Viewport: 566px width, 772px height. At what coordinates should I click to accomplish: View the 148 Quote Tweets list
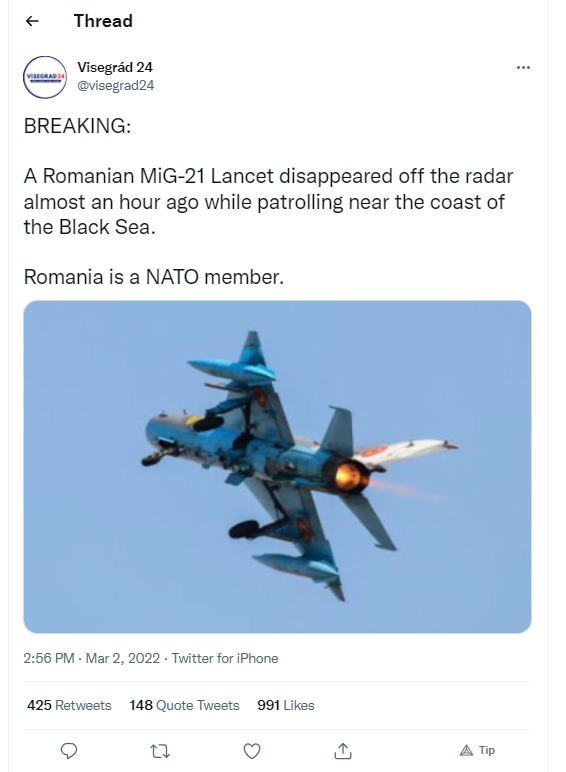pyautogui.click(x=185, y=705)
